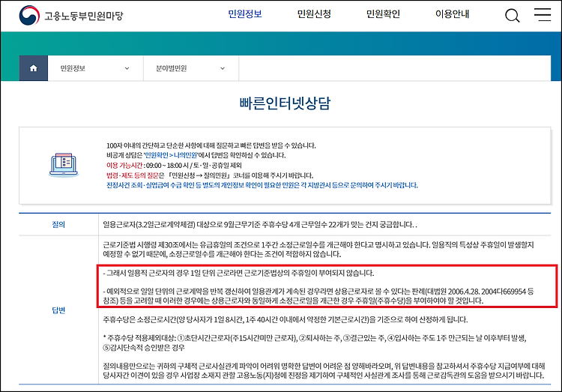This screenshot has width=562, height=392.
Task: Click the 주휴수당 적용제외대상 line
Action: 314,343
